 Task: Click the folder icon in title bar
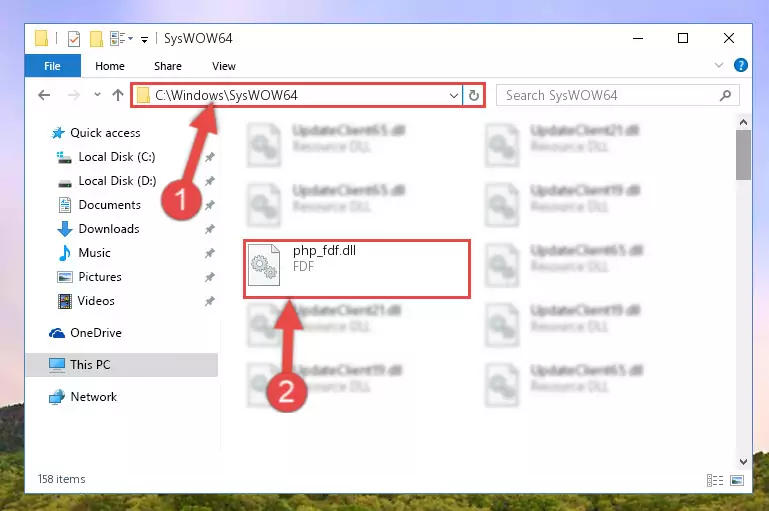pos(42,38)
